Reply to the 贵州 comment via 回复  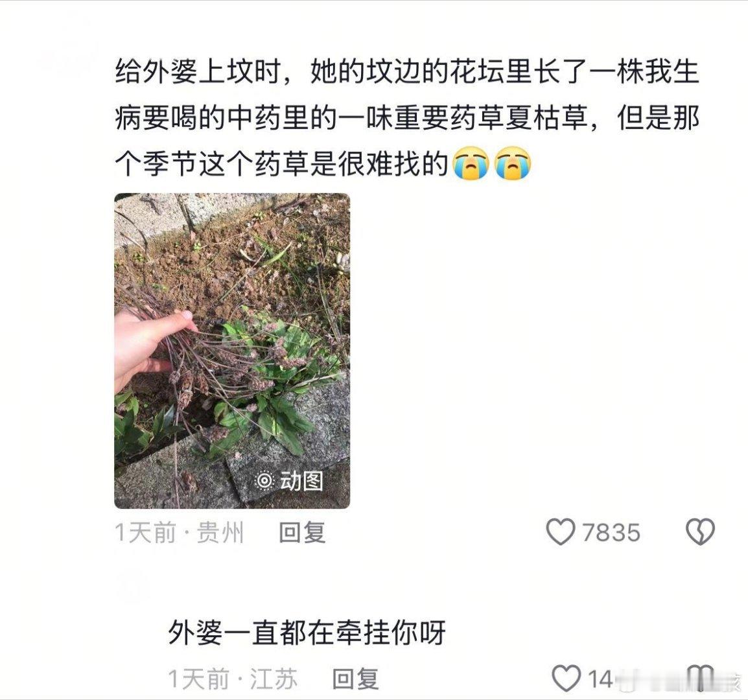tap(303, 533)
